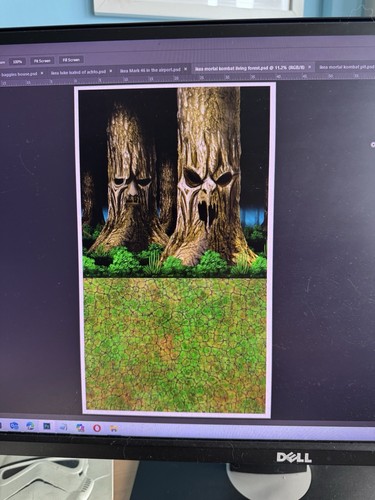Open Microsoft Edge from the taskbar

click(x=30, y=426)
